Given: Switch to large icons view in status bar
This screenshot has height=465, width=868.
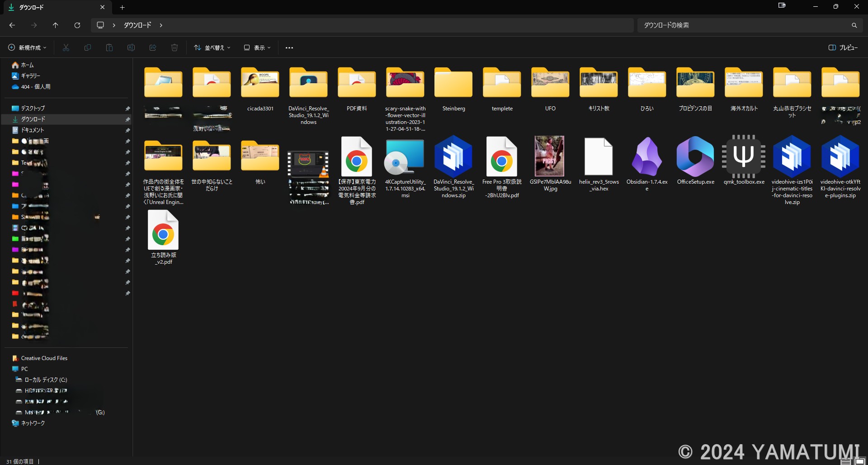Looking at the screenshot, I should coord(859,461).
